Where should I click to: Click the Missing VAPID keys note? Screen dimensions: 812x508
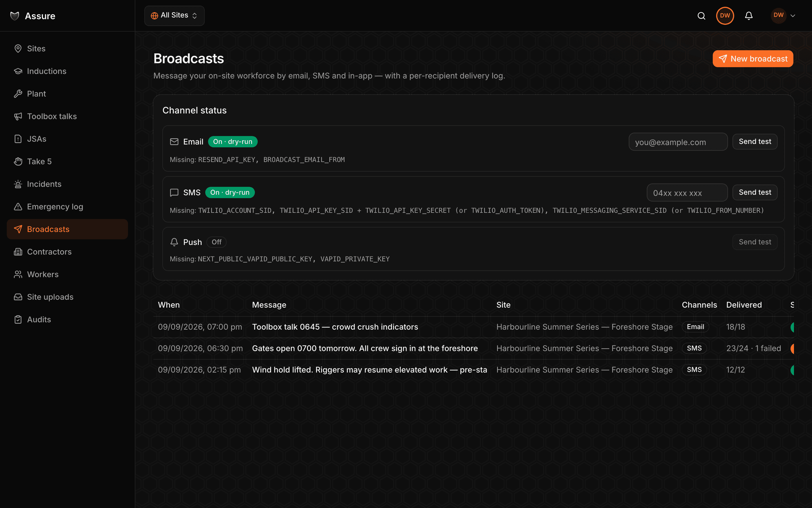tap(279, 259)
